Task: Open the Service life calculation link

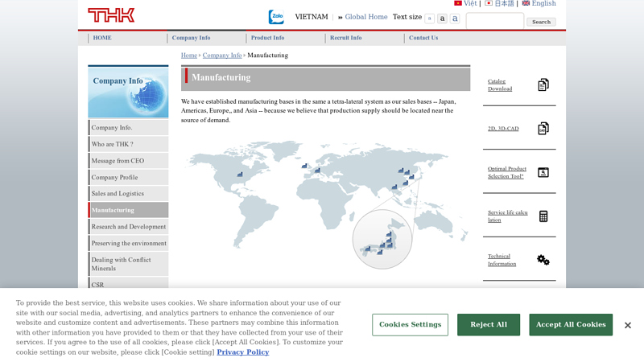Action: tap(508, 216)
